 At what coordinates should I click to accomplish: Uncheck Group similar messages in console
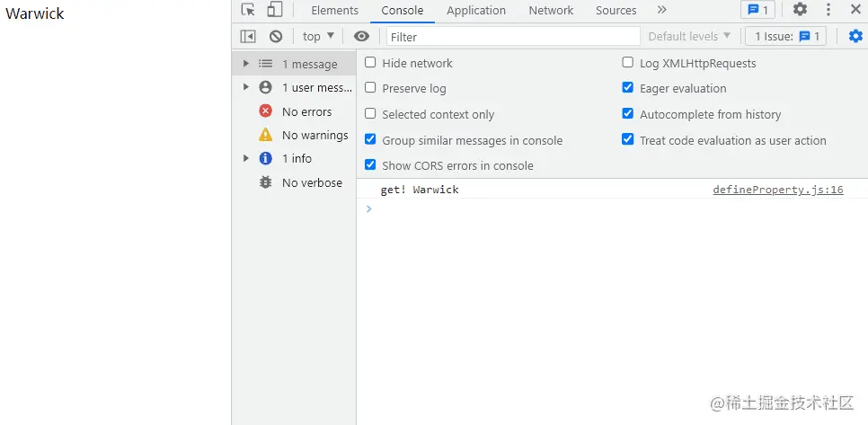pyautogui.click(x=370, y=140)
